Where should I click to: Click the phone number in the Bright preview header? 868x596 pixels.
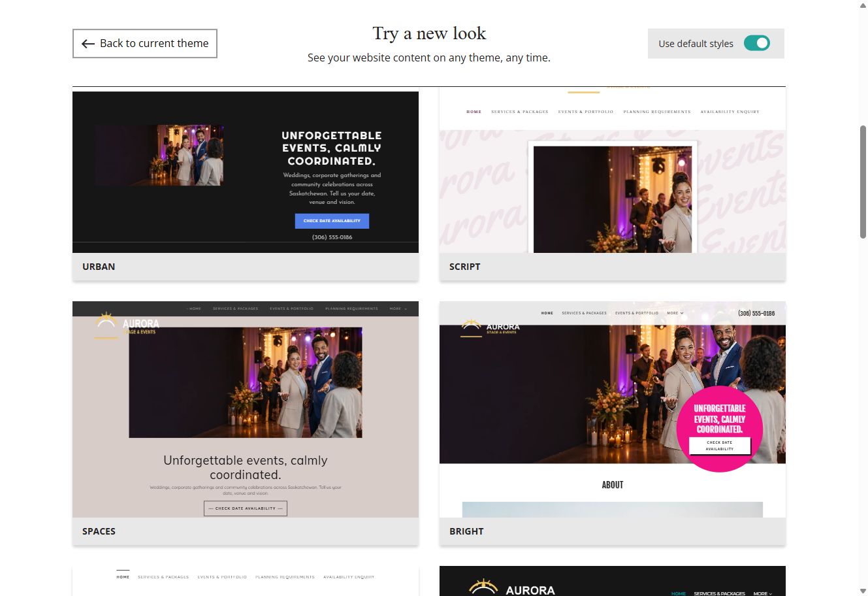point(756,313)
